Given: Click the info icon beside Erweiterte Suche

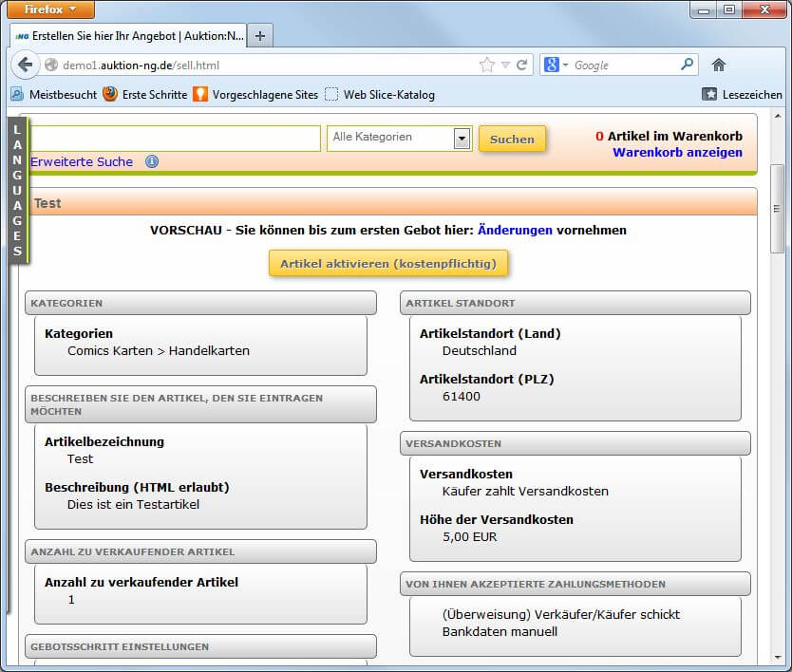Looking at the screenshot, I should (152, 161).
